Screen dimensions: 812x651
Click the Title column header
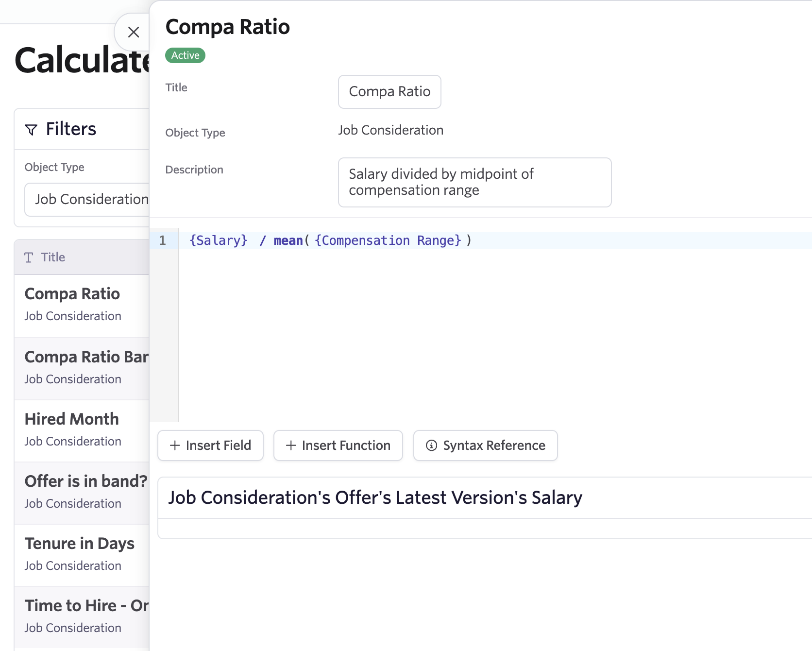(52, 257)
